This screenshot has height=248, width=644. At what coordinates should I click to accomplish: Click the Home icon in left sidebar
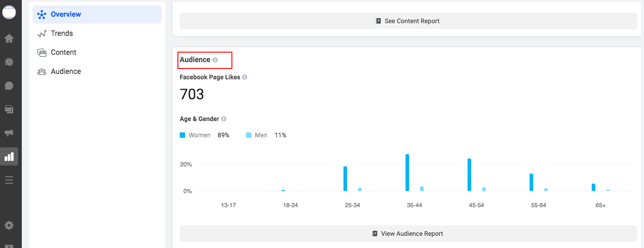pyautogui.click(x=9, y=39)
